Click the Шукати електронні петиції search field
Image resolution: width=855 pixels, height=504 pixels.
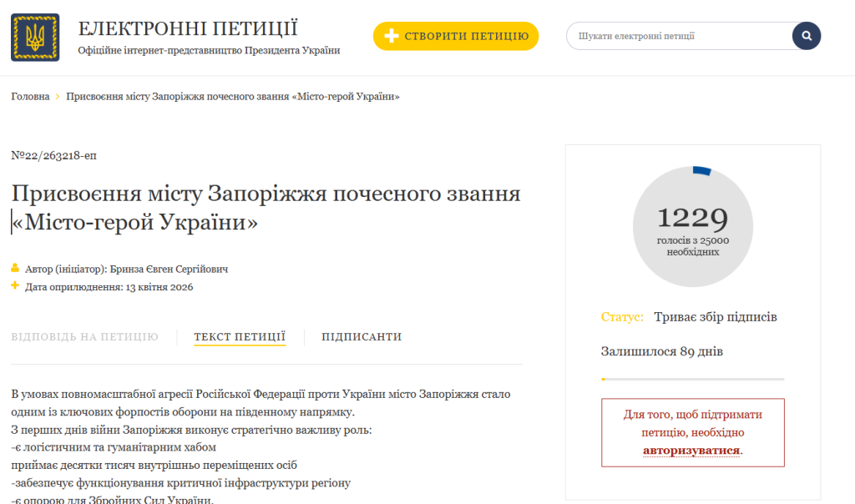[x=676, y=36]
